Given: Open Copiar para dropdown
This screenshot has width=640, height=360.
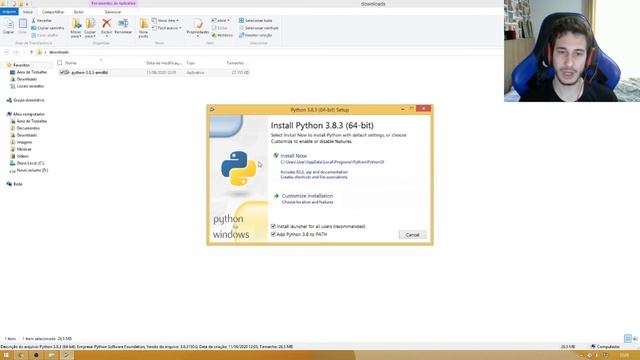Looking at the screenshot, I should [90, 28].
